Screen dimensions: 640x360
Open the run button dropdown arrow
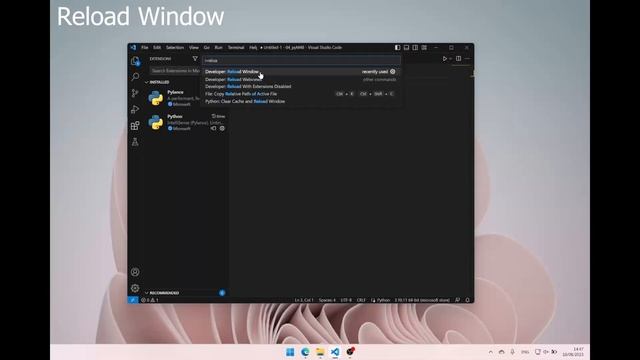pyautogui.click(x=451, y=59)
